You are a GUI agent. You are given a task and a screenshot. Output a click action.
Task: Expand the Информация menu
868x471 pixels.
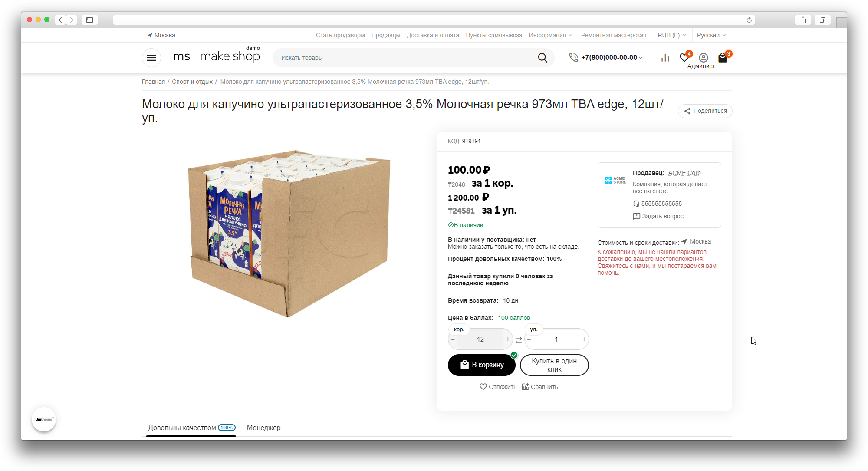[550, 35]
